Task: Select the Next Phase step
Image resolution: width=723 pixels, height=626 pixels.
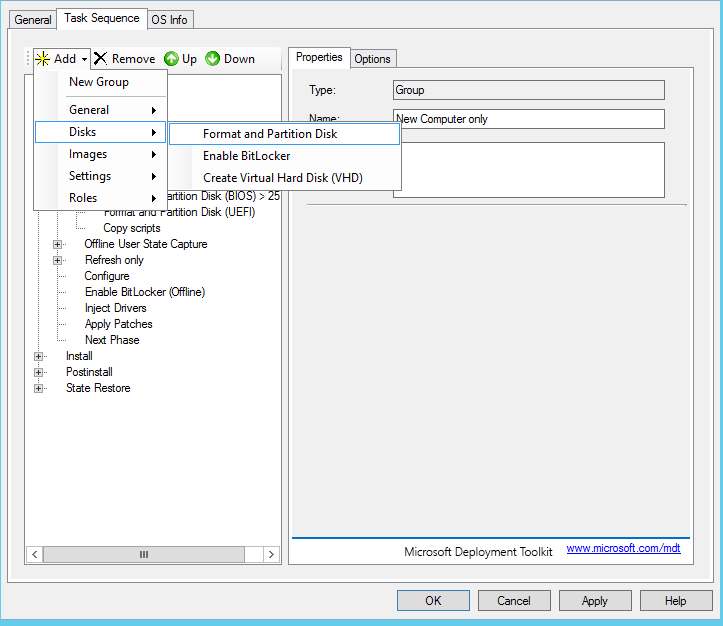Action: (x=112, y=340)
